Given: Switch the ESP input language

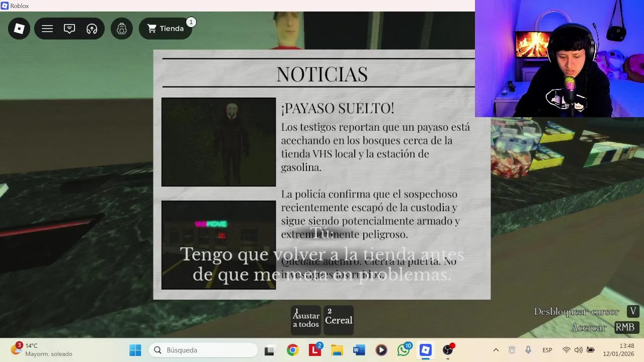Looking at the screenshot, I should tap(547, 350).
